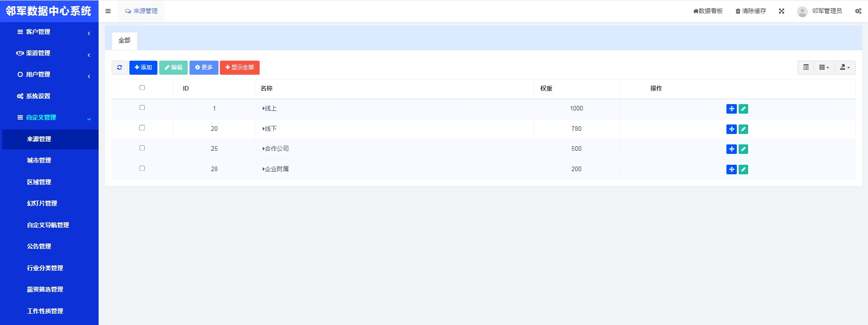Expand the 线上 tree row arrow
Screen dimensions: 868x325
263,109
